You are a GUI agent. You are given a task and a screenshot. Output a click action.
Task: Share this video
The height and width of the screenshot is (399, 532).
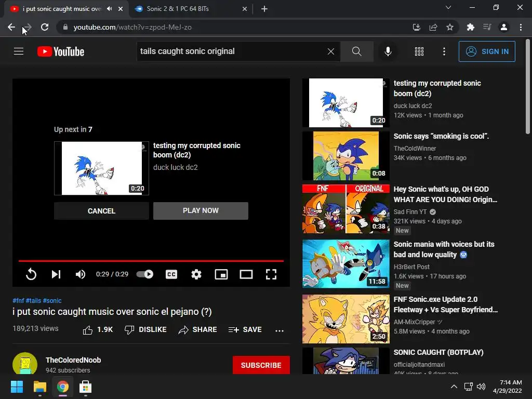[197, 329]
